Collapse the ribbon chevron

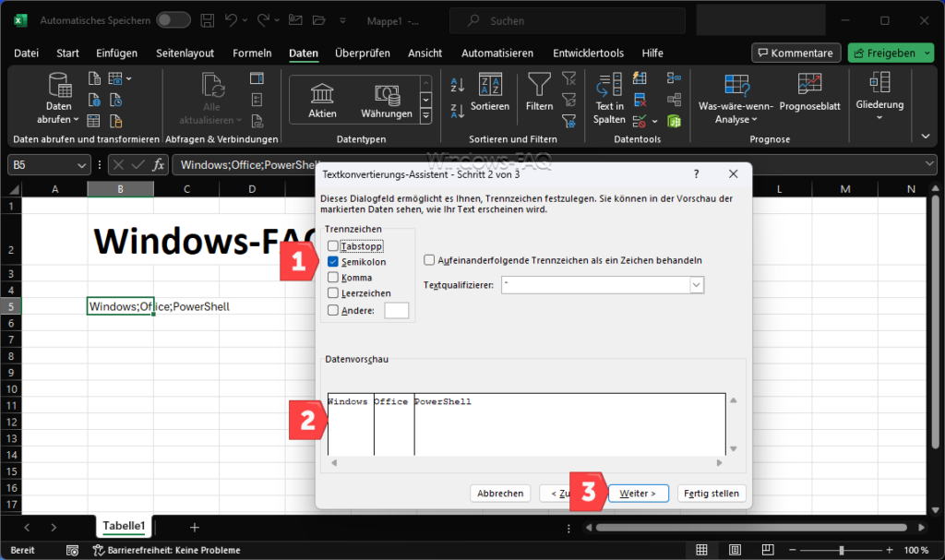(x=926, y=137)
